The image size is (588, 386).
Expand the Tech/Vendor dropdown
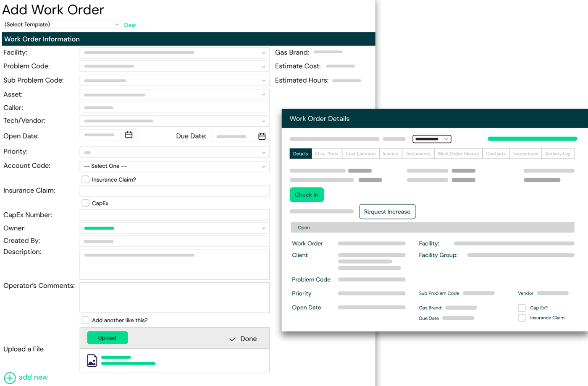point(175,121)
